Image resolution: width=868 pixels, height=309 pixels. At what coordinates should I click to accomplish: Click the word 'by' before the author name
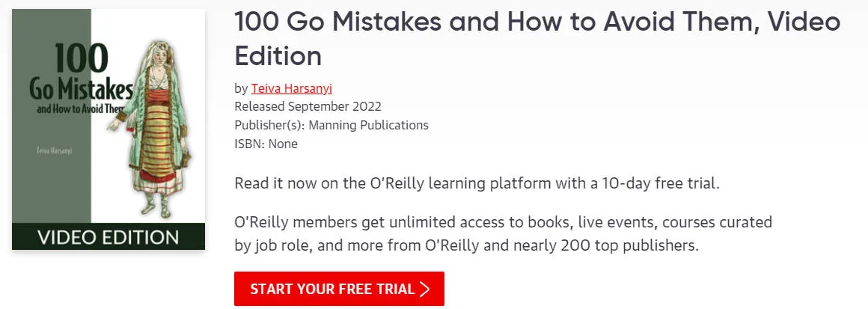241,88
